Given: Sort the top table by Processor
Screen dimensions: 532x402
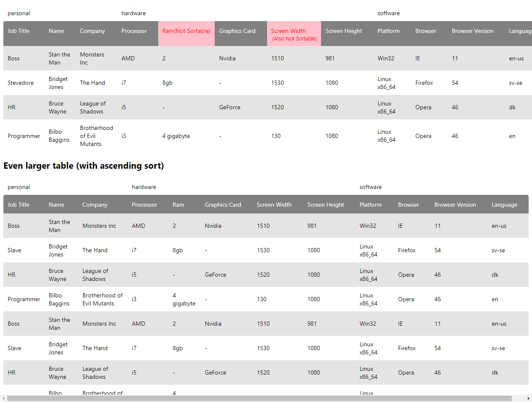Looking at the screenshot, I should [134, 31].
